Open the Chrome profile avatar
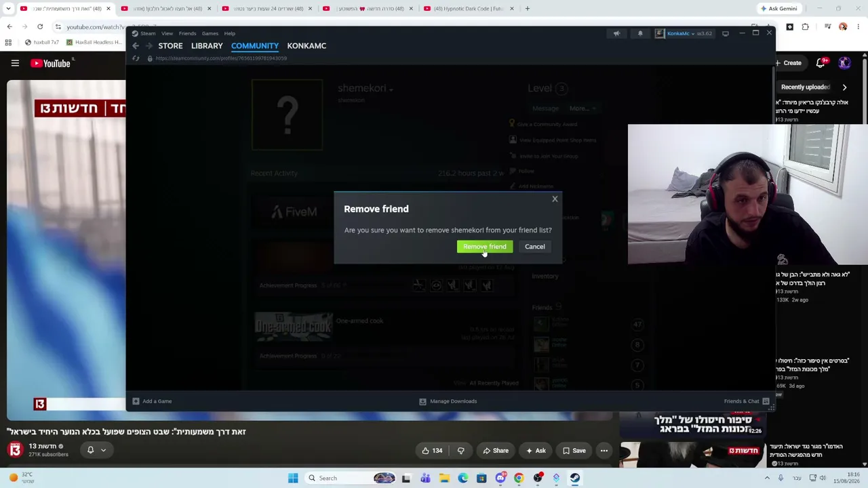 [x=843, y=27]
